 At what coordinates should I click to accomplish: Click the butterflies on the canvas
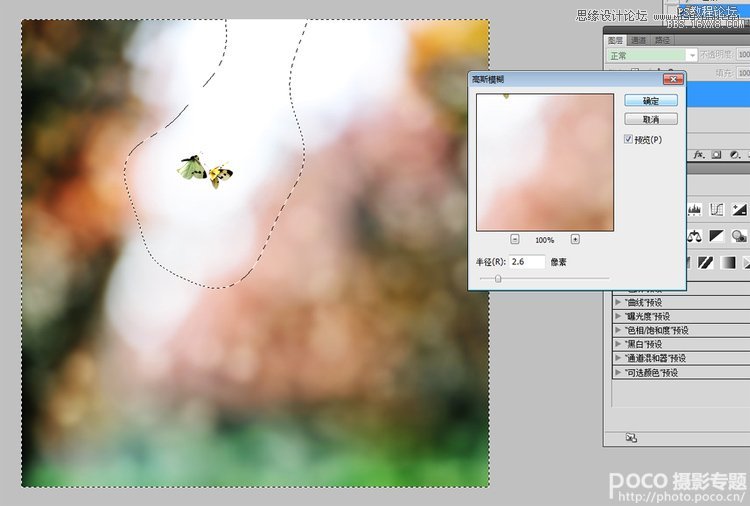(x=205, y=171)
